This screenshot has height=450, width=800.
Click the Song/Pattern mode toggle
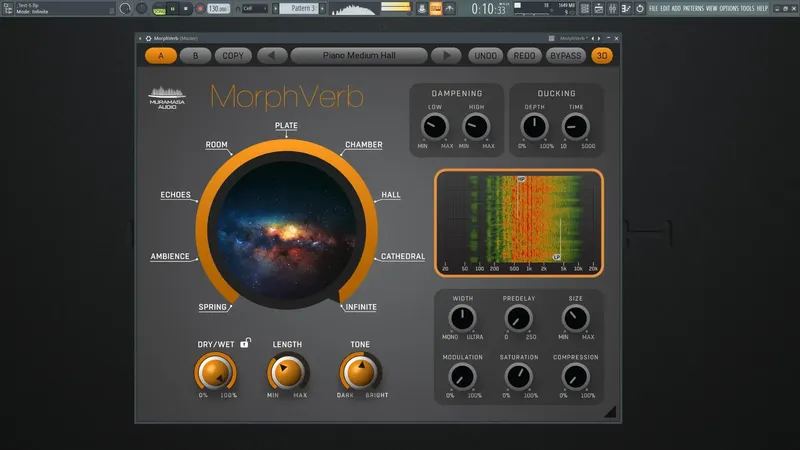click(159, 10)
